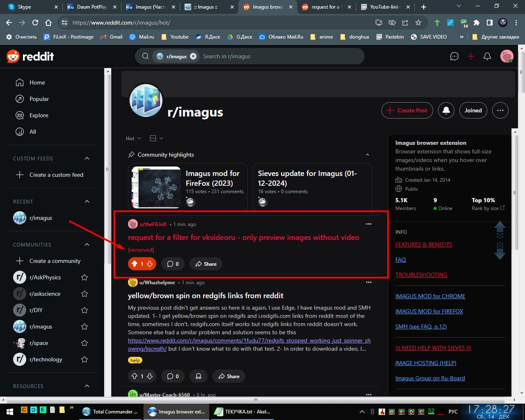Viewport: 525px width, 420px height.
Task: Click the red plus create icon in the header
Action: (471, 56)
